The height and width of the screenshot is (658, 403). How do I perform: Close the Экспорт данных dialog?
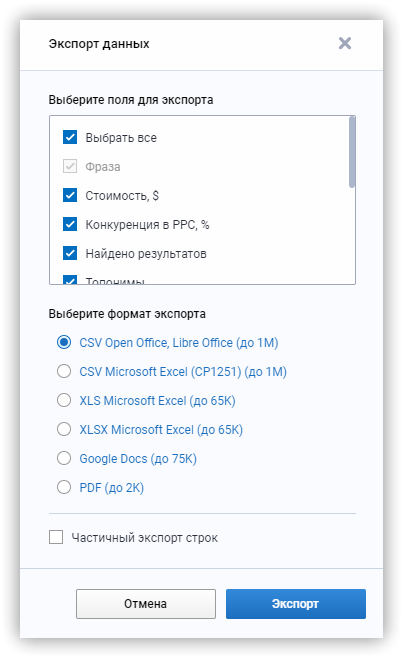pos(345,43)
